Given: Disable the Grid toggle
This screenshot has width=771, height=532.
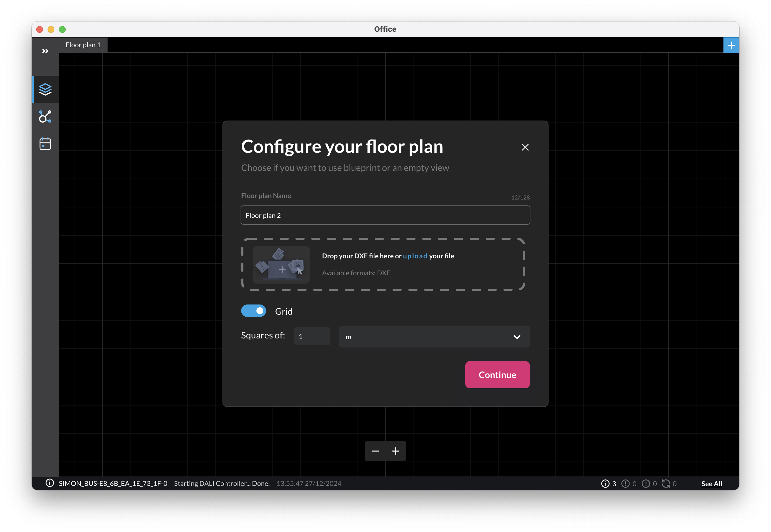Looking at the screenshot, I should pyautogui.click(x=253, y=311).
